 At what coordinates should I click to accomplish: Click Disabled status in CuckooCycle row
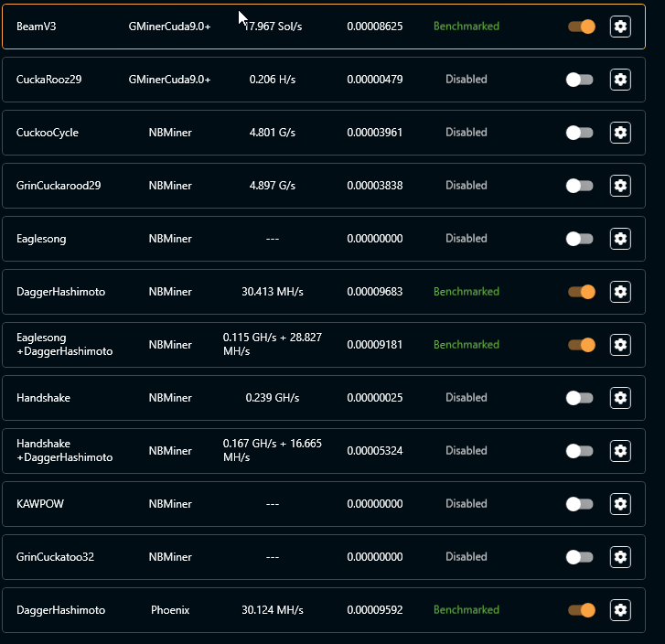click(467, 133)
